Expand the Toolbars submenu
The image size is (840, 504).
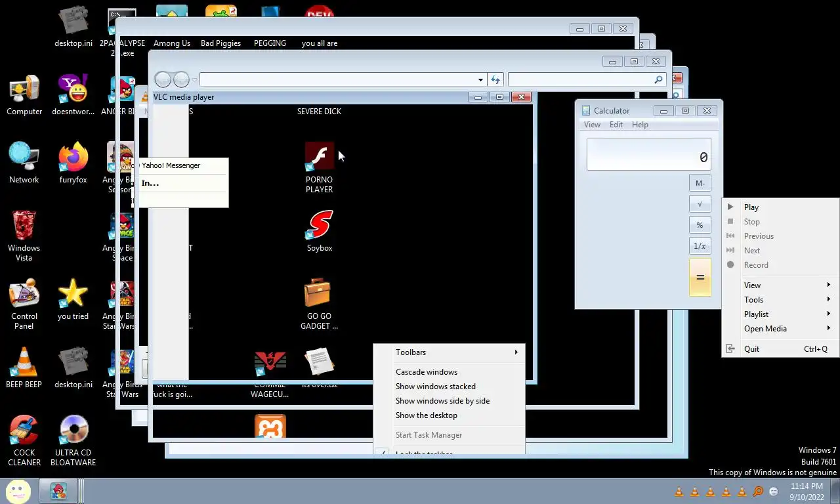450,352
